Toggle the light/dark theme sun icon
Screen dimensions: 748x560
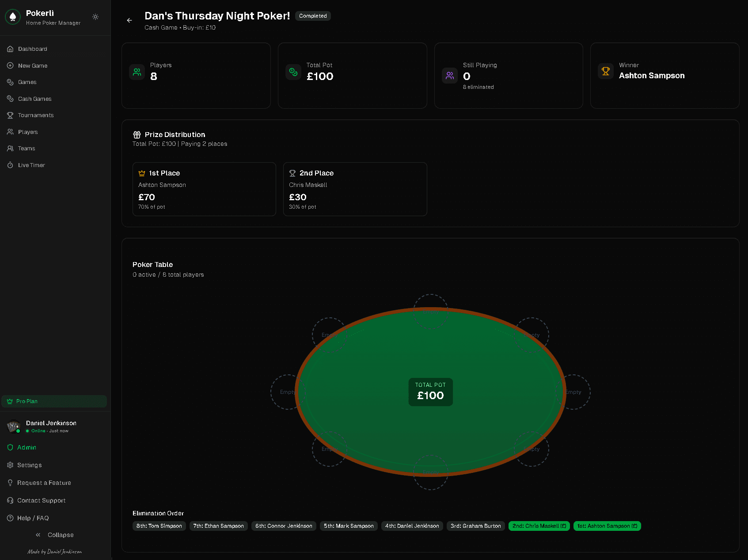click(x=95, y=17)
